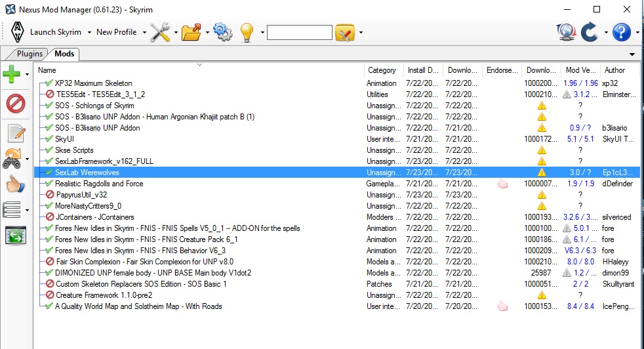Click the empty toolbar text field
Image resolution: width=644 pixels, height=349 pixels.
299,32
